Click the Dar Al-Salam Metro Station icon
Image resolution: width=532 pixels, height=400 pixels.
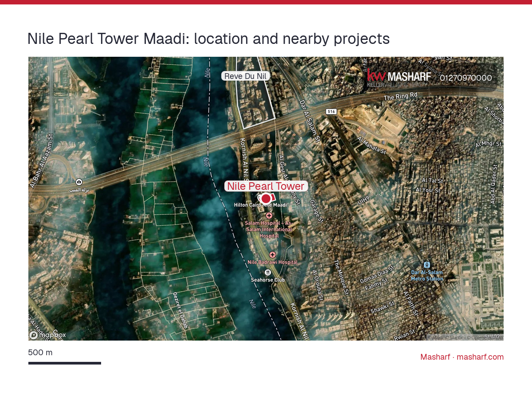[427, 265]
